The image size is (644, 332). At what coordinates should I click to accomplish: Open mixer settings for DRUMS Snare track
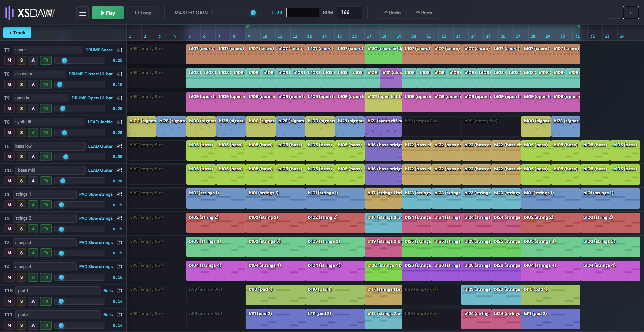(120, 50)
